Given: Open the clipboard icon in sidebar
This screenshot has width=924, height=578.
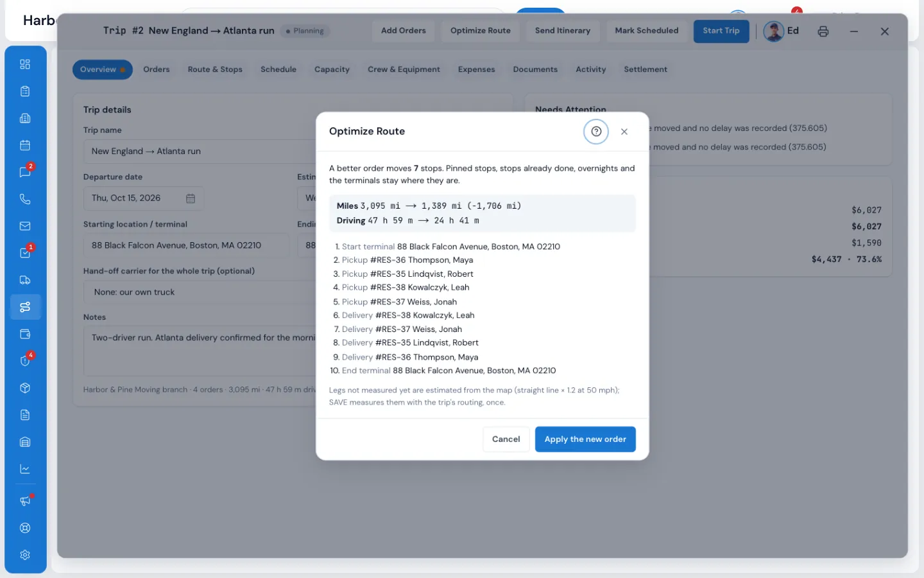Looking at the screenshot, I should pos(25,91).
